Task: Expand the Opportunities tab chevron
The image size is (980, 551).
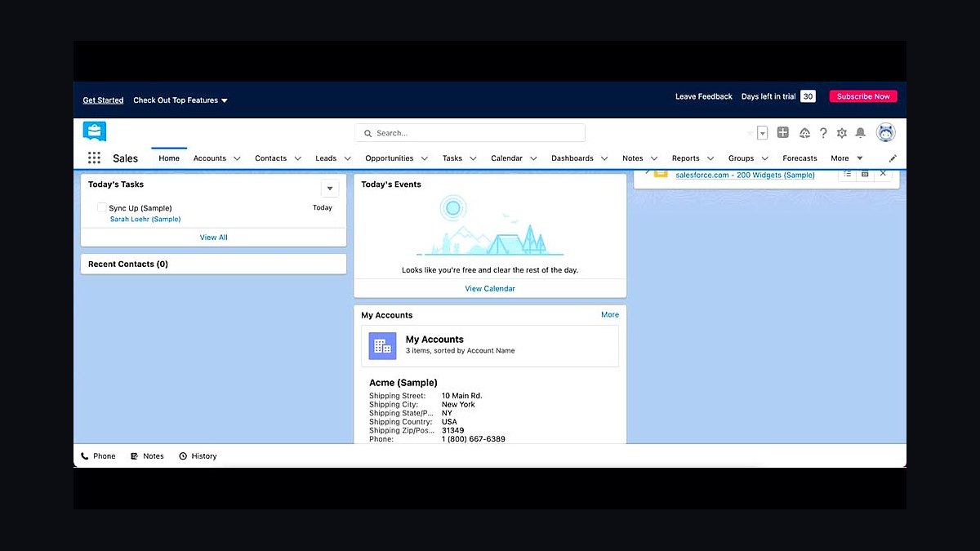Action: pos(424,158)
